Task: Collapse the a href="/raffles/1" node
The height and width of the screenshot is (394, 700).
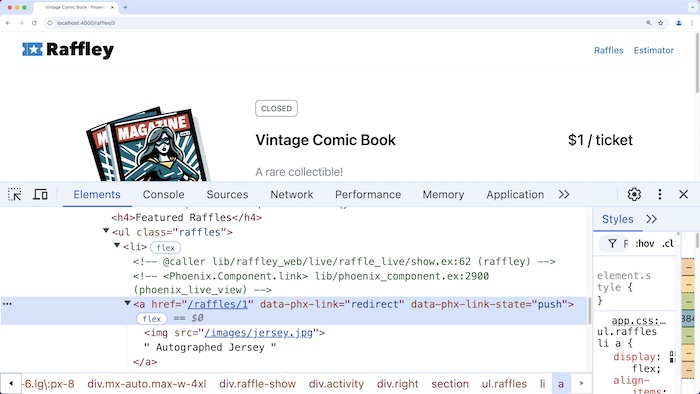Action: (x=128, y=303)
